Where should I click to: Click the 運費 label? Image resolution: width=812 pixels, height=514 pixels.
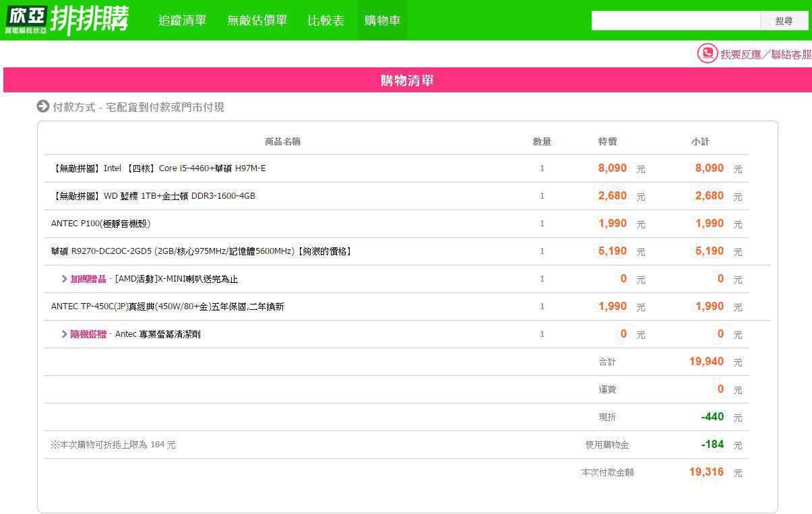coord(607,389)
